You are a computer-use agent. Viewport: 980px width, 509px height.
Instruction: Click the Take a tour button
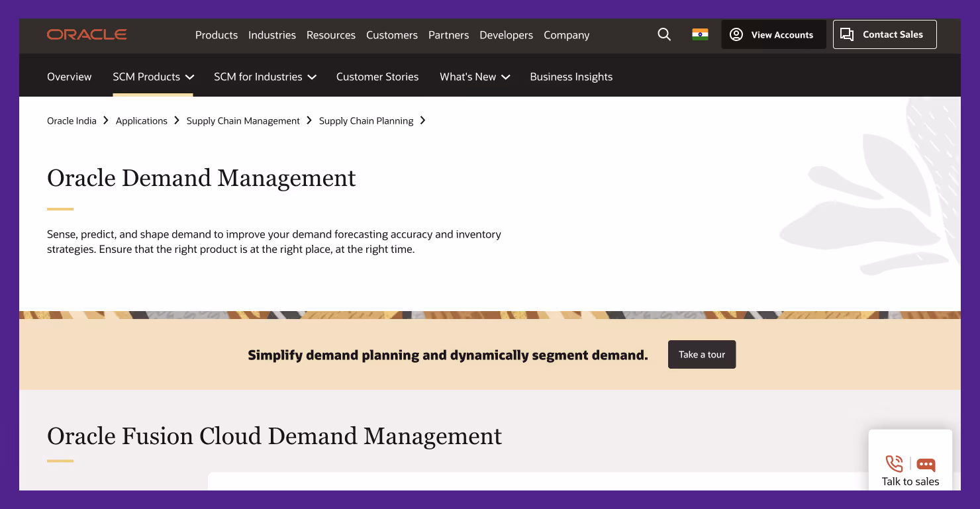tap(702, 355)
